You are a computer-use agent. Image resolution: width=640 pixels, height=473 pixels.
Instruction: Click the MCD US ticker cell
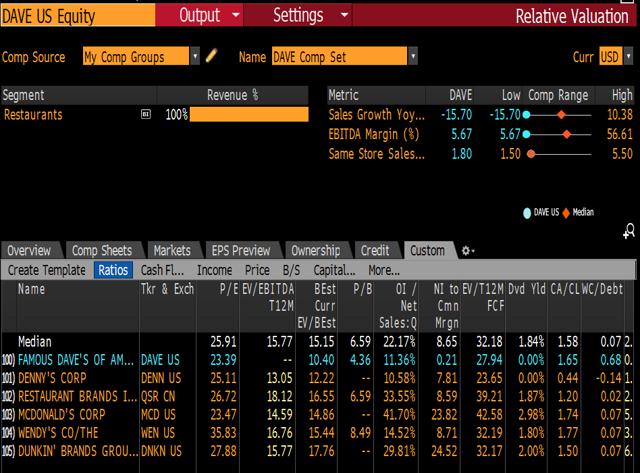click(x=158, y=415)
